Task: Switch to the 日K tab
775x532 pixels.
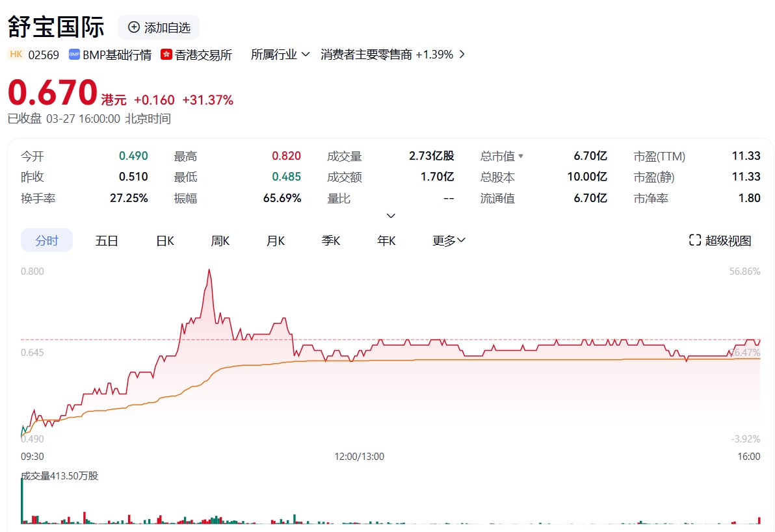Action: (x=165, y=240)
